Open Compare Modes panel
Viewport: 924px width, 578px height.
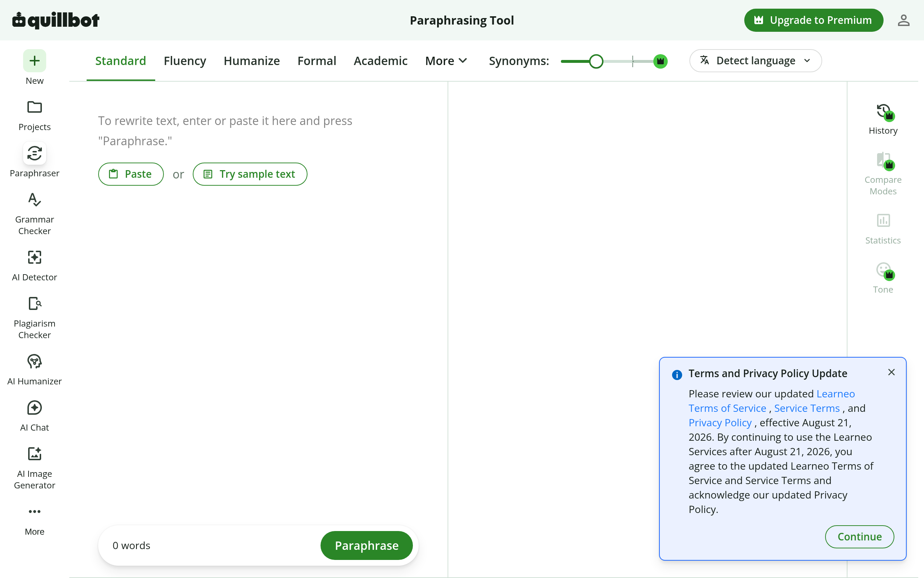(883, 174)
